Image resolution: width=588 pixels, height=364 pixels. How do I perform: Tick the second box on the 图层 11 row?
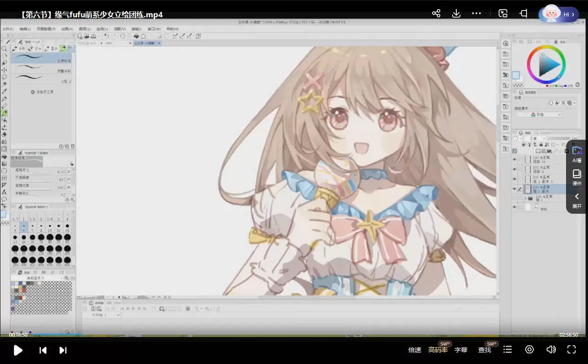click(x=520, y=159)
